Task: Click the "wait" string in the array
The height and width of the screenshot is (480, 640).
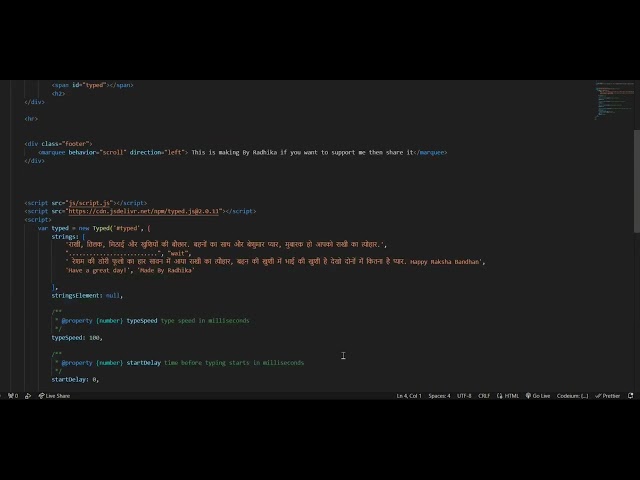Action: 178,253
